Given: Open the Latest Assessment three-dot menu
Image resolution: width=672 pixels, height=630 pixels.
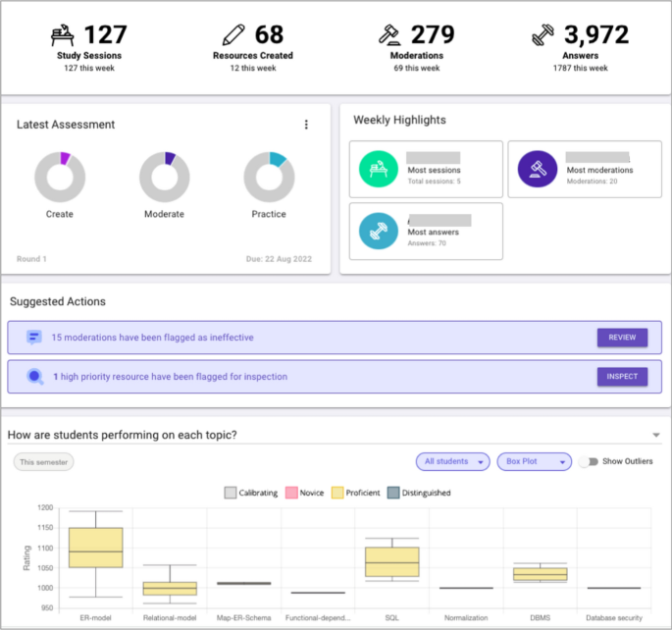Looking at the screenshot, I should [x=306, y=125].
